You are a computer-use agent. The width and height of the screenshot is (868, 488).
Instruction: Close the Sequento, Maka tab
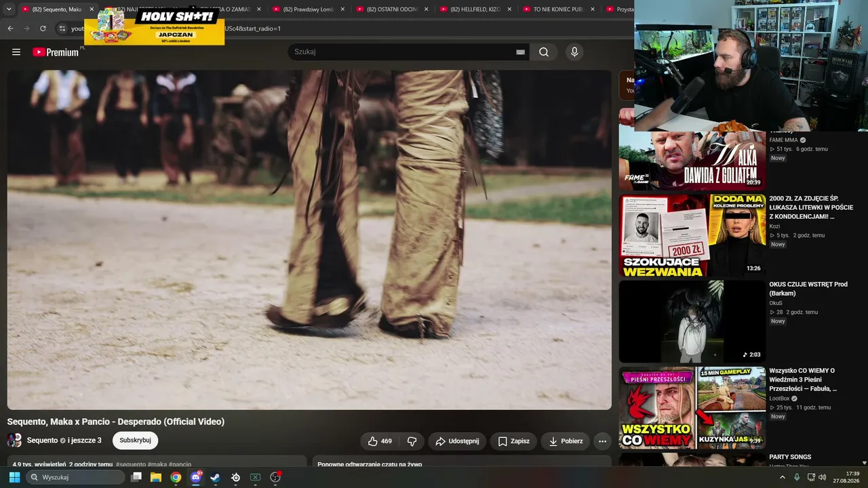click(92, 9)
